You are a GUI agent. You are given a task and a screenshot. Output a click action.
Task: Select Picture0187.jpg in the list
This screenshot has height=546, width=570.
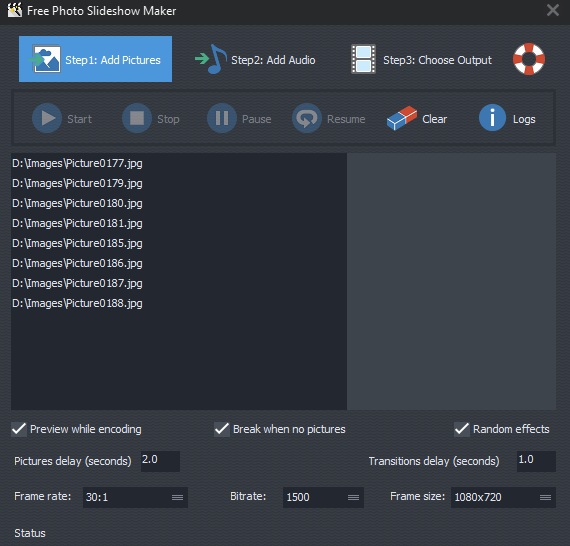point(178,283)
